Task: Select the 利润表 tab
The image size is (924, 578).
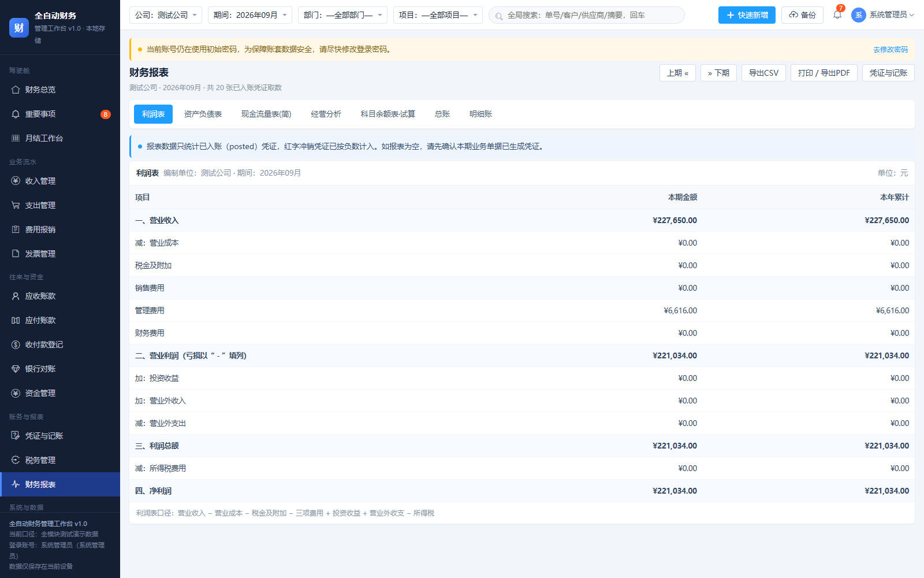Action: coord(153,114)
